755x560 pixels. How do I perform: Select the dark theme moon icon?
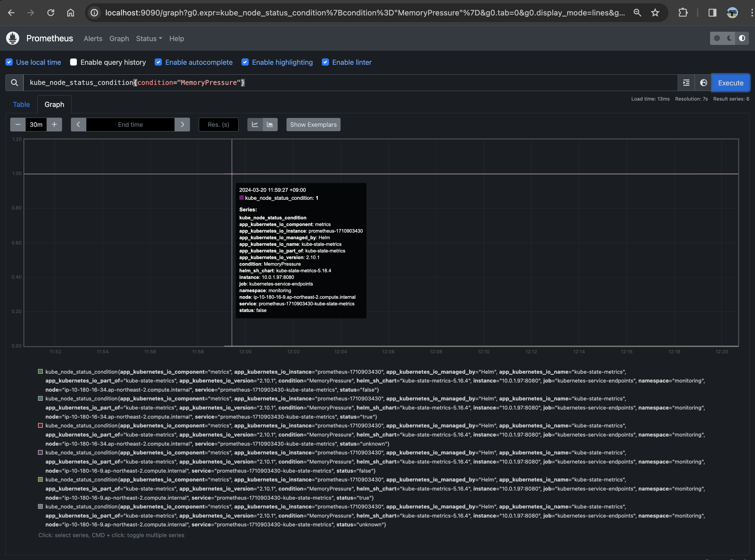729,38
